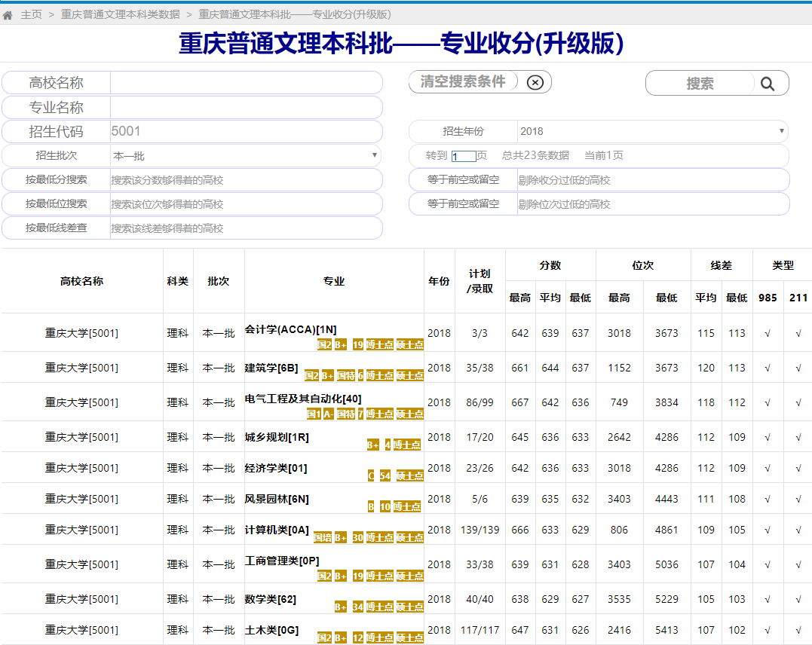The image size is (812, 645).
Task: Click the clear-search circled X icon
Action: point(535,82)
